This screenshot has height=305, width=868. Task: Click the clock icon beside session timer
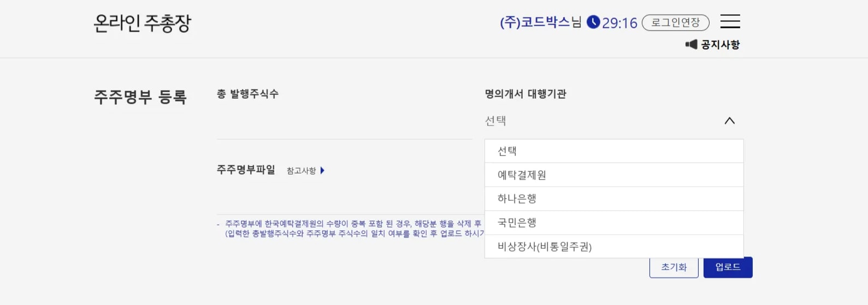click(x=593, y=22)
